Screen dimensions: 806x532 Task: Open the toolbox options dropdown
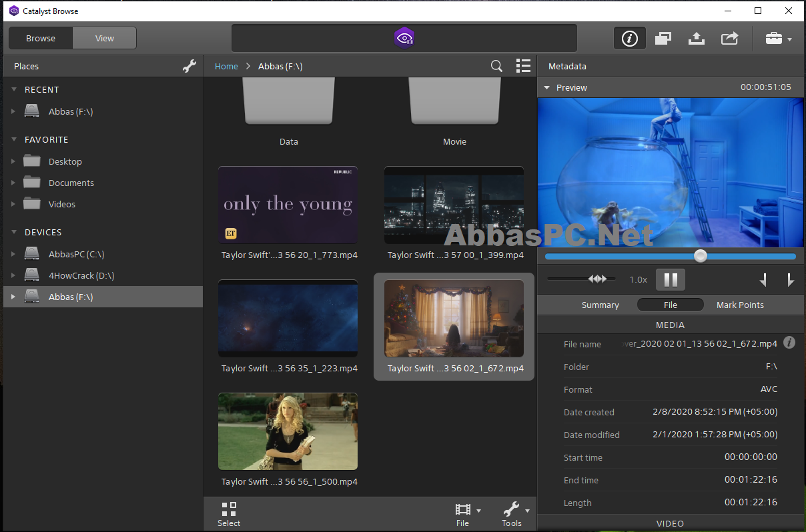[x=778, y=39]
